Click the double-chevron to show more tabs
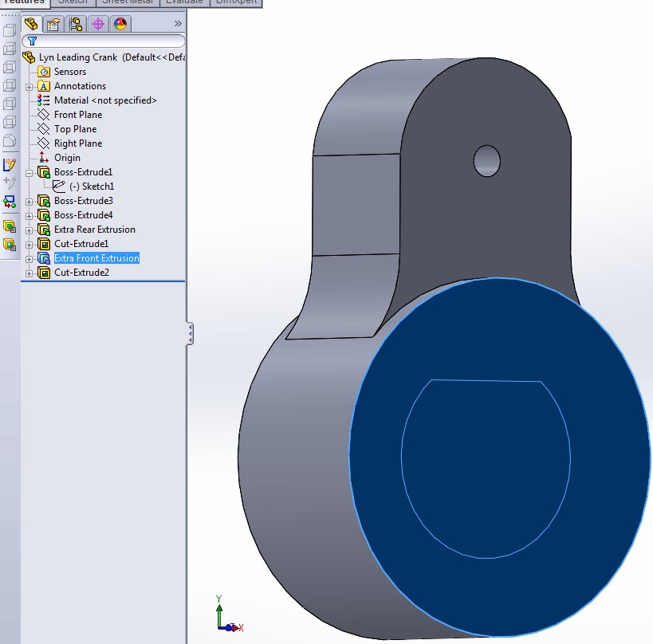This screenshot has width=653, height=644. (178, 24)
